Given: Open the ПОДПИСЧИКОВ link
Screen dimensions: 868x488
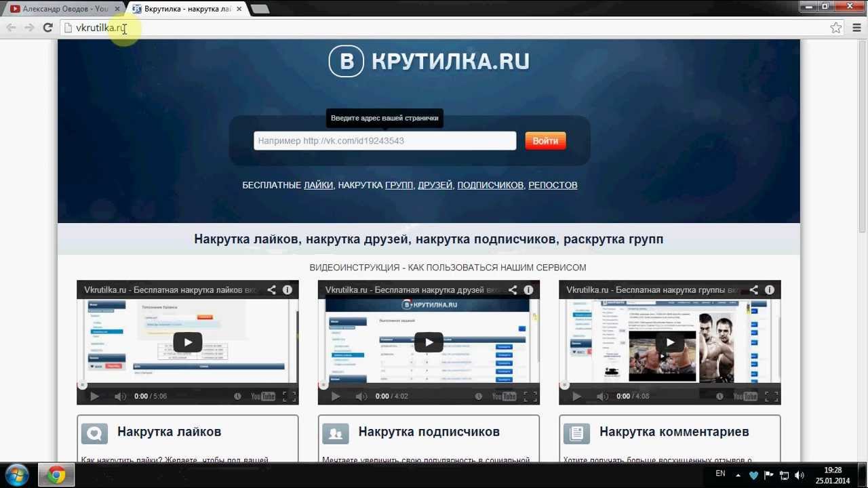Looking at the screenshot, I should (x=490, y=185).
